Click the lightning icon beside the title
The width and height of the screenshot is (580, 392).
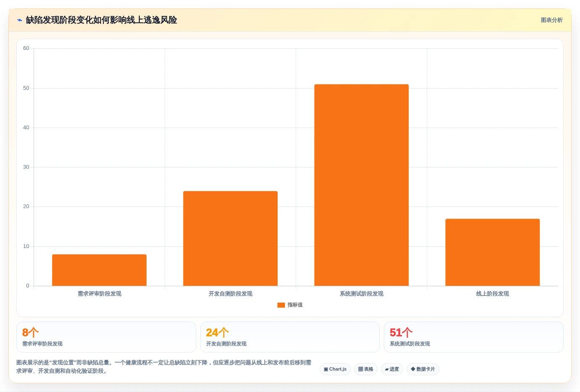(19, 20)
